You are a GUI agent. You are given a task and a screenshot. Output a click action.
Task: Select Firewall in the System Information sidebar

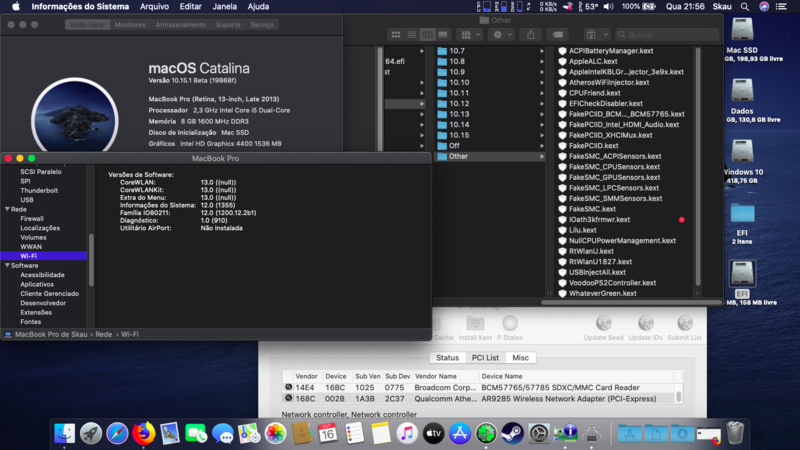point(32,218)
